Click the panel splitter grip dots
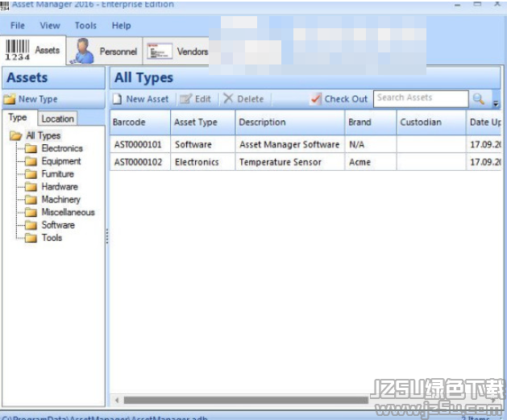The image size is (507, 420). pos(107,236)
